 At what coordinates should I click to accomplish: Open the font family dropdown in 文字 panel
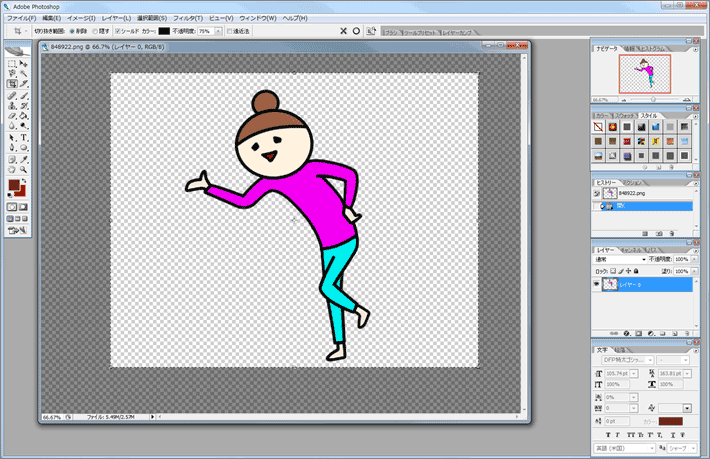tap(627, 360)
